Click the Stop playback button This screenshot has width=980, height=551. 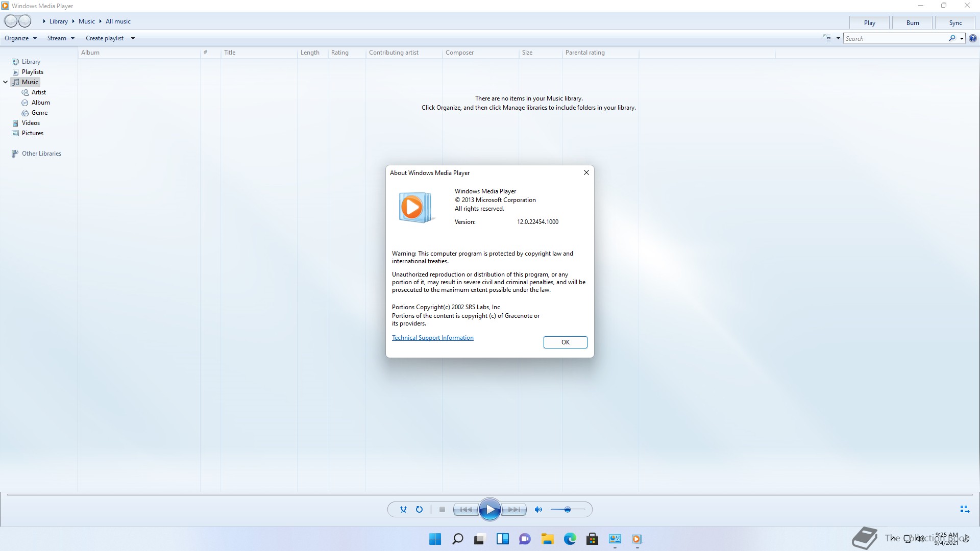click(442, 509)
